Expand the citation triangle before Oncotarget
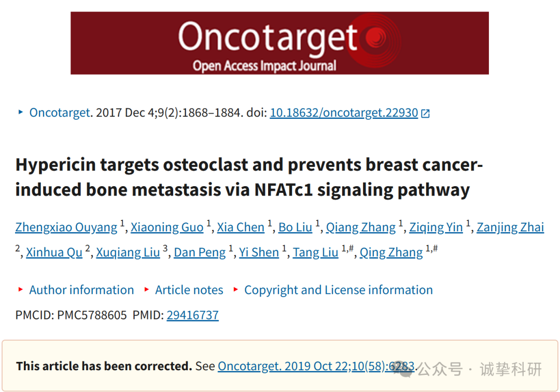Image resolution: width=560 pixels, height=392 pixels. pos(20,112)
